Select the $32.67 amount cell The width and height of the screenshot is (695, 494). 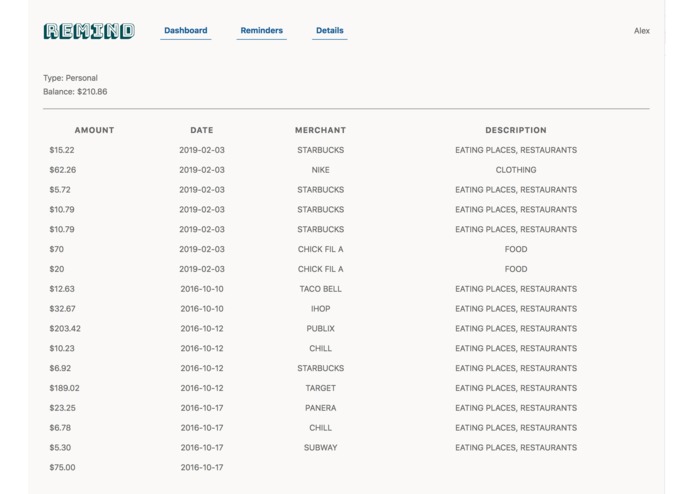coord(62,309)
